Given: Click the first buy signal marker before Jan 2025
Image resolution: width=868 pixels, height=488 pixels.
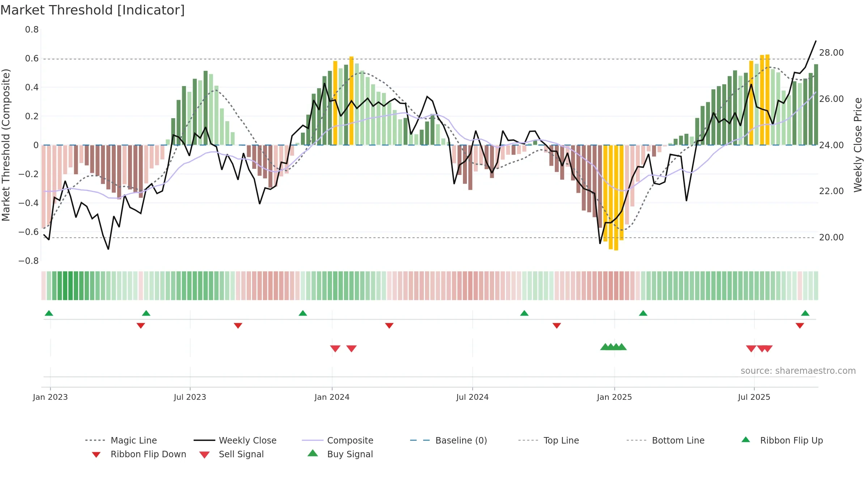Looking at the screenshot, I should (x=605, y=347).
